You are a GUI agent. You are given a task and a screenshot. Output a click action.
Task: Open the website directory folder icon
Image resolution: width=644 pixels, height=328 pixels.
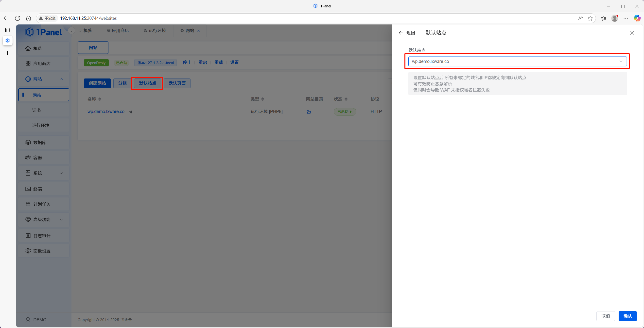pos(309,112)
